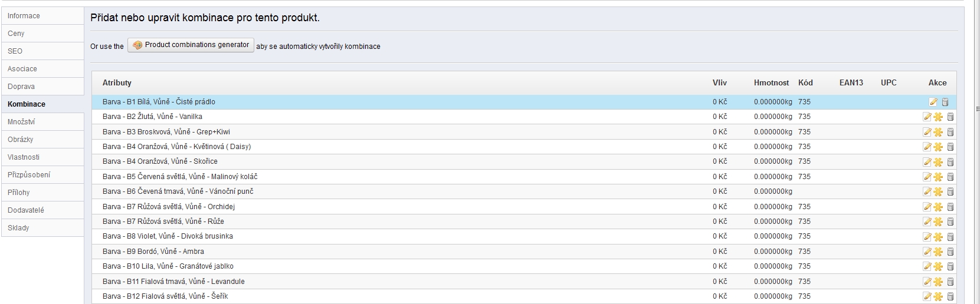The height and width of the screenshot is (304, 980).
Task: Edit the B1 Bílá Čisté prádlo combination
Action: [933, 102]
